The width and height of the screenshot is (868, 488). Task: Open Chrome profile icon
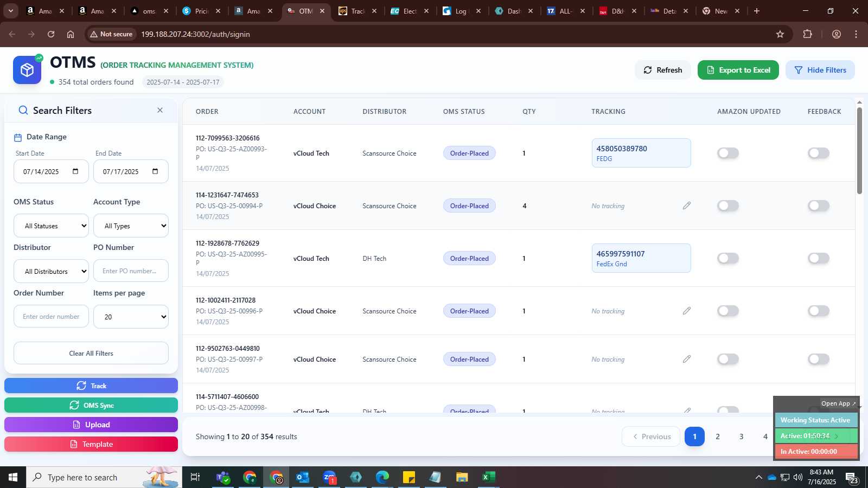[x=837, y=34]
